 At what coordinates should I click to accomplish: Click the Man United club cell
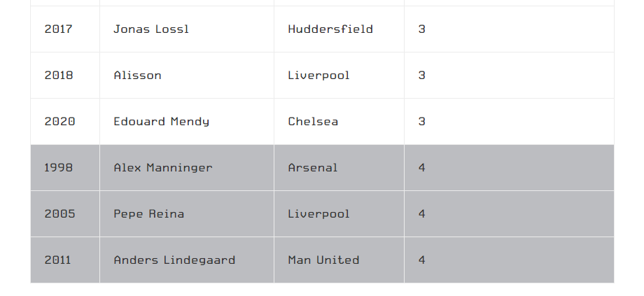coord(323,260)
